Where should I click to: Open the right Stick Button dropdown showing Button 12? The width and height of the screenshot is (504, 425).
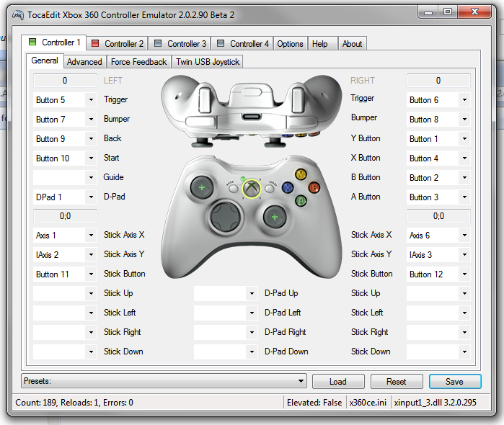click(x=438, y=274)
